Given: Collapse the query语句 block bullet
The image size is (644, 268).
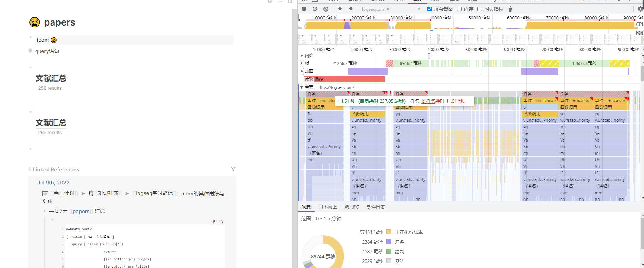Looking at the screenshot, I should click(31, 51).
